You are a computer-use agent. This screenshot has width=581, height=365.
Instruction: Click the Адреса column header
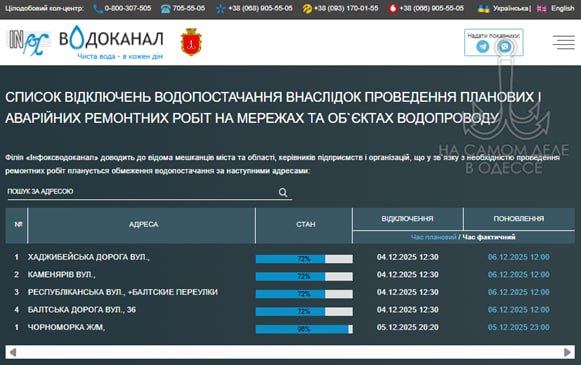(143, 225)
